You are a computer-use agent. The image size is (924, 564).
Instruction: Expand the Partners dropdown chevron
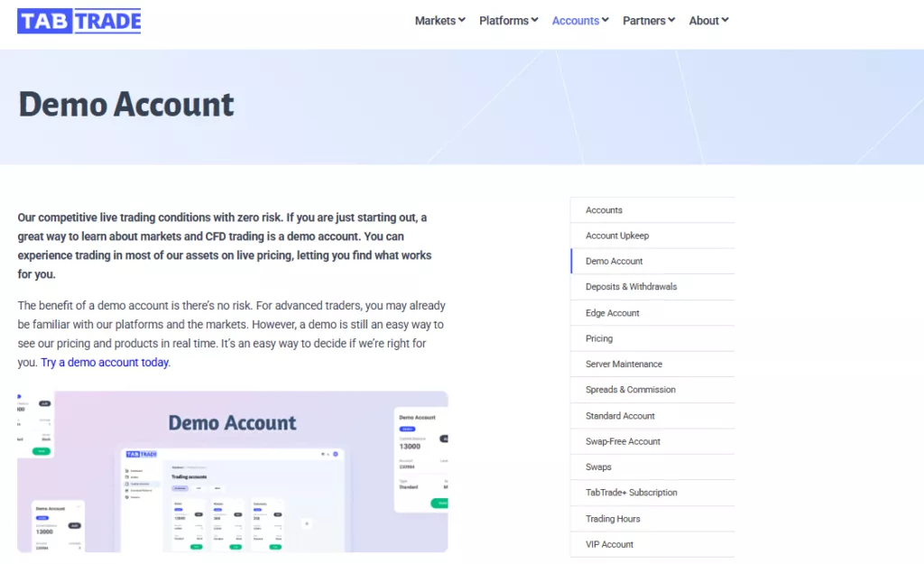(x=671, y=20)
